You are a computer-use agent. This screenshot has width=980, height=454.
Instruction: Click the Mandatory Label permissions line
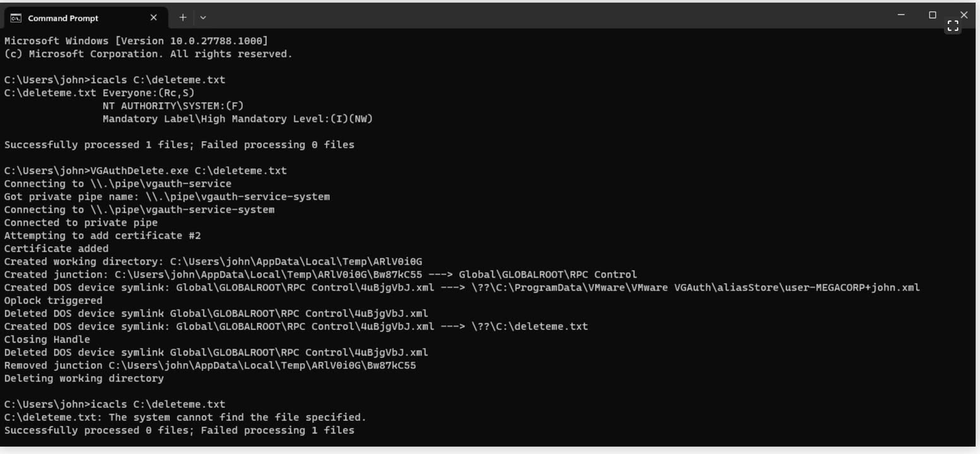coord(237,119)
